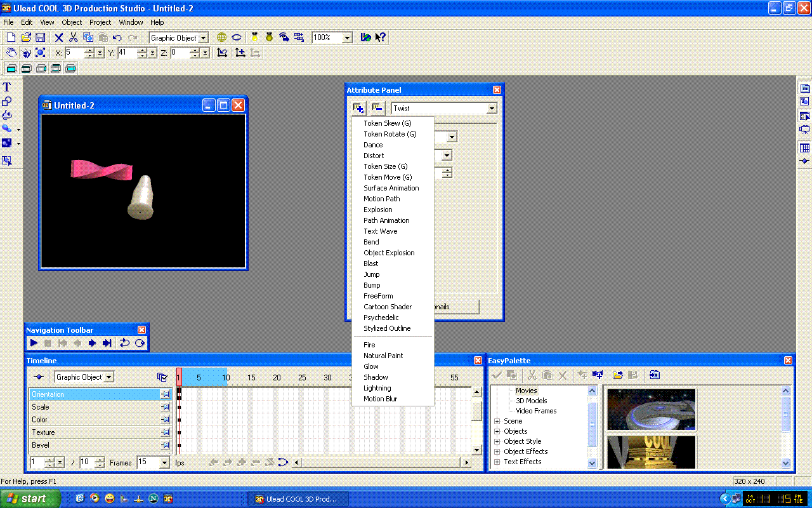Select the Insert Text tool T icon
Screen dimensions: 812x508
7,88
